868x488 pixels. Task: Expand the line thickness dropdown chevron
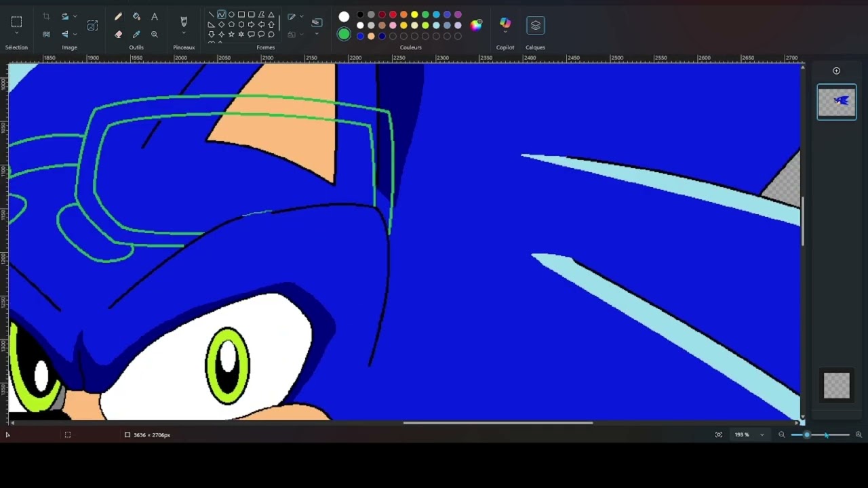coord(317,34)
